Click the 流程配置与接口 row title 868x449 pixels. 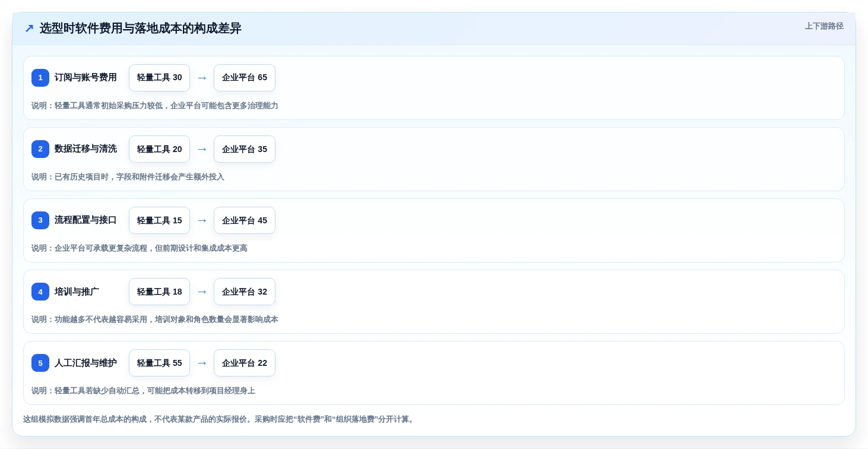85,220
